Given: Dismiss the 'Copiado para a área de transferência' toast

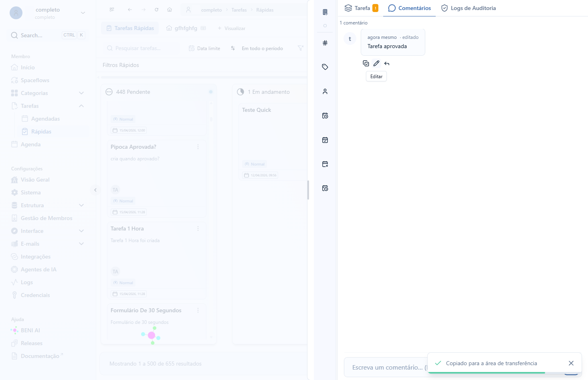Looking at the screenshot, I should (x=571, y=363).
